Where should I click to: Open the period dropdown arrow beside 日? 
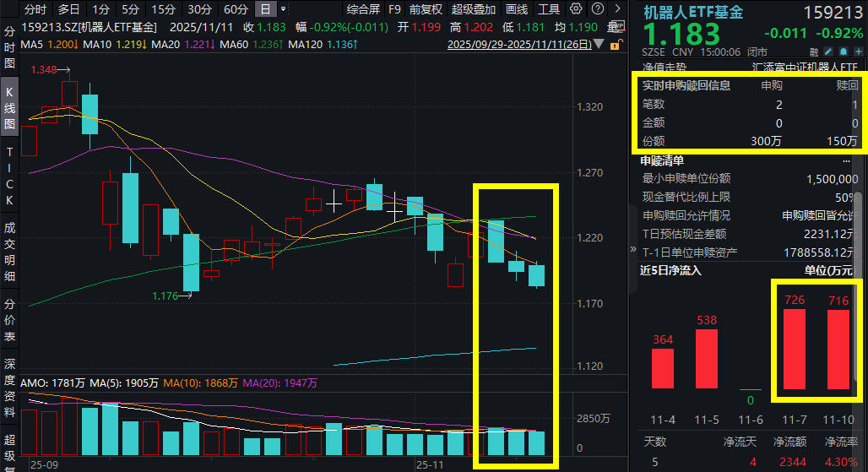[x=284, y=8]
